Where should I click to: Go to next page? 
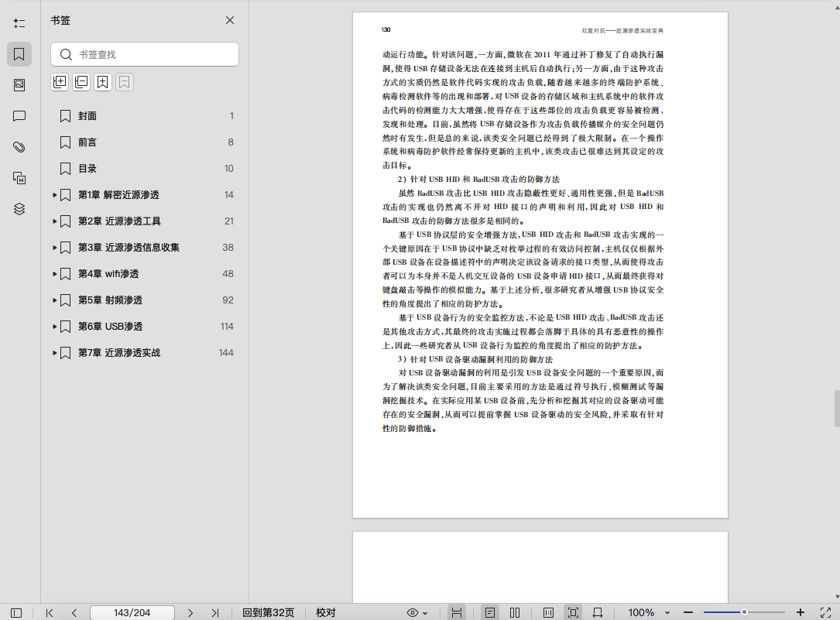[190, 612]
